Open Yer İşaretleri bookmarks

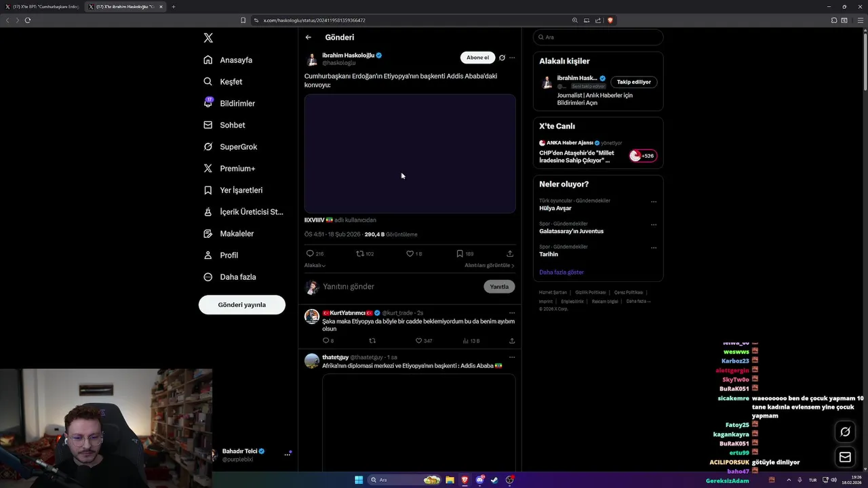coord(233,190)
